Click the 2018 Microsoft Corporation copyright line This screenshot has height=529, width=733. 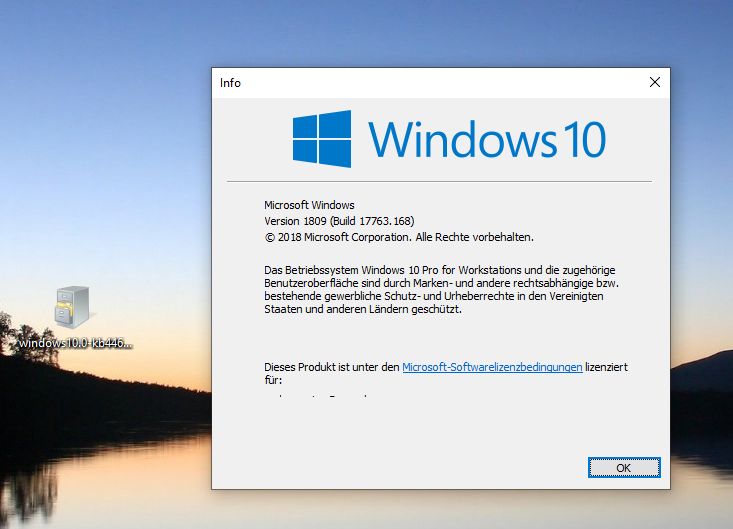click(399, 237)
